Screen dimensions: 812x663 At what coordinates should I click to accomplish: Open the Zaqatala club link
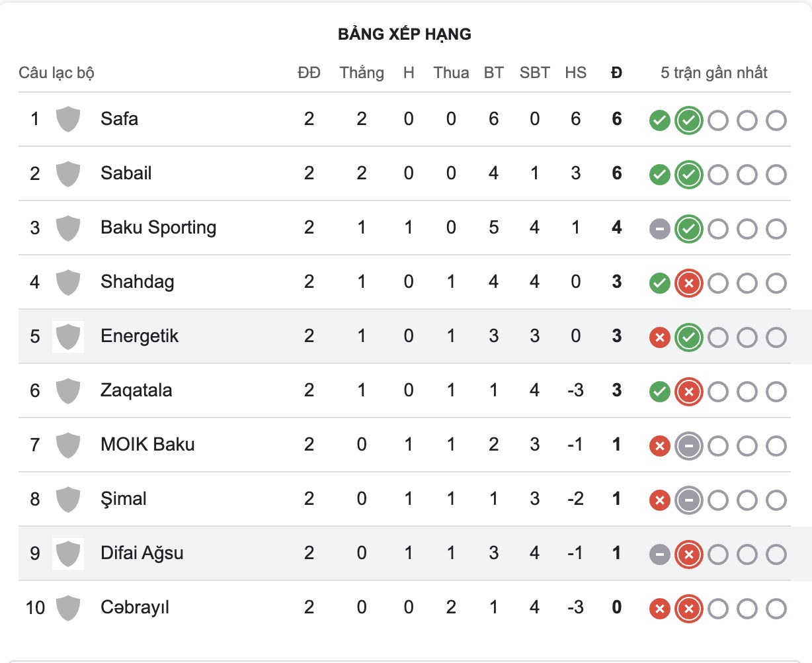pyautogui.click(x=136, y=390)
